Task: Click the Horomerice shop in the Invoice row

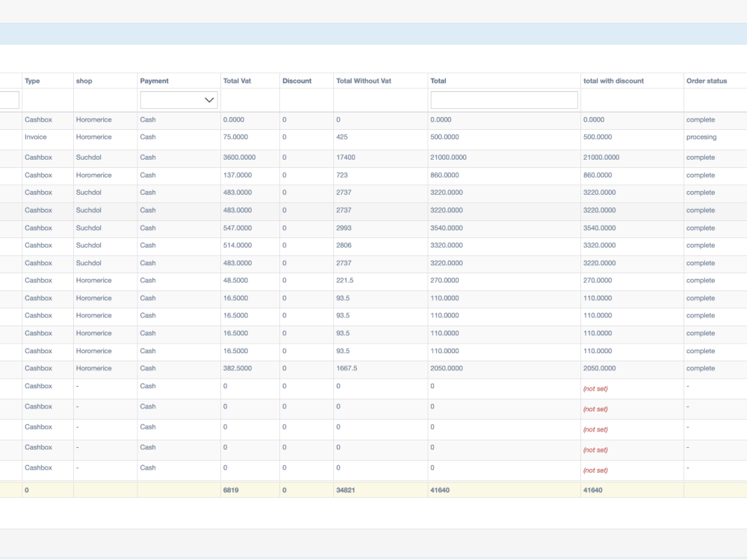Action: 94,137
